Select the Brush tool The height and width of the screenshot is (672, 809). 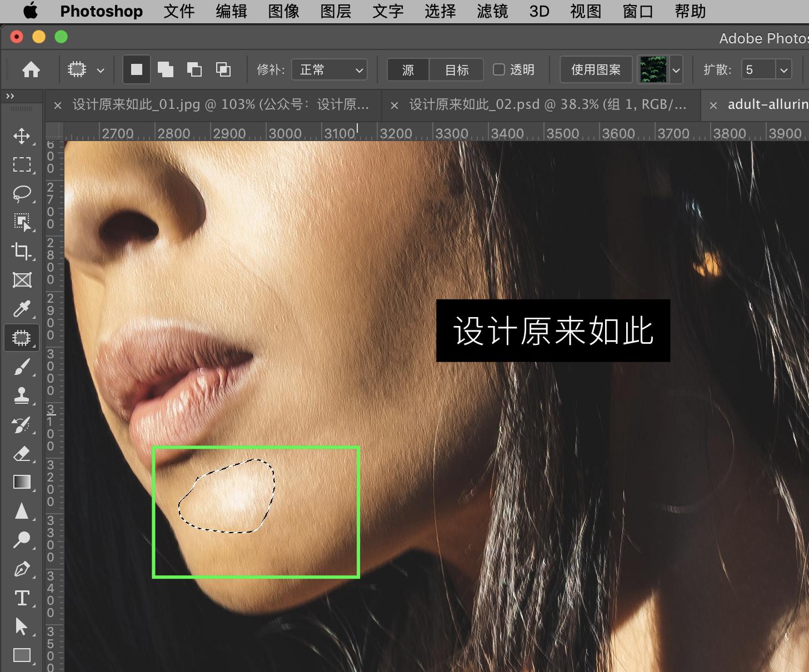22,367
